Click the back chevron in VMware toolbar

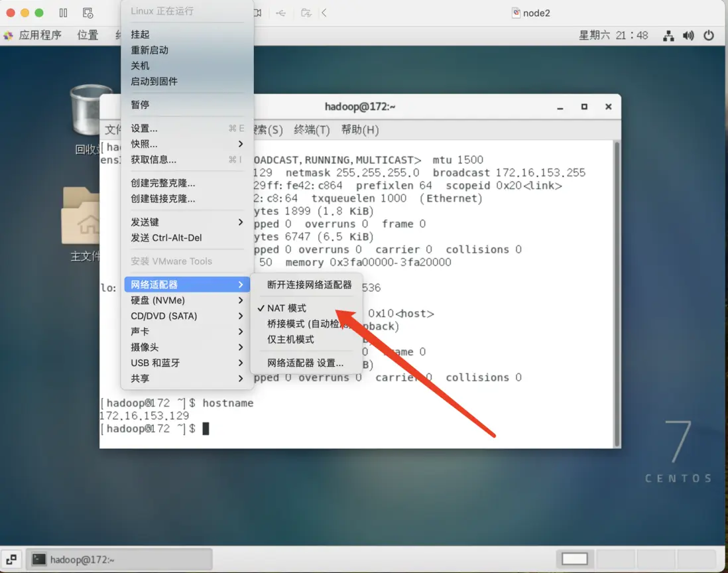click(x=324, y=13)
